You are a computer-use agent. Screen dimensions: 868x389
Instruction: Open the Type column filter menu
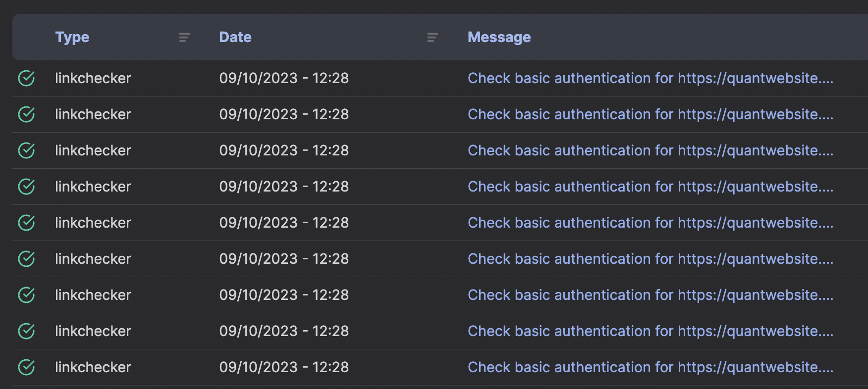click(184, 38)
